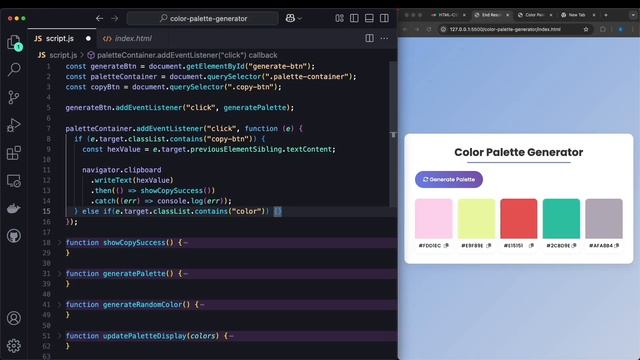Go back using the VS Code title bar arrow

(x=99, y=18)
